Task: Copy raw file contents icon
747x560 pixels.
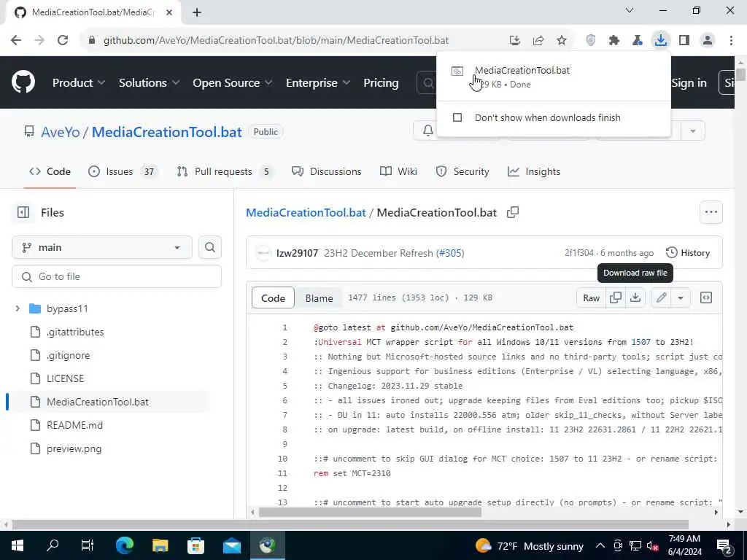Action: 616,297
